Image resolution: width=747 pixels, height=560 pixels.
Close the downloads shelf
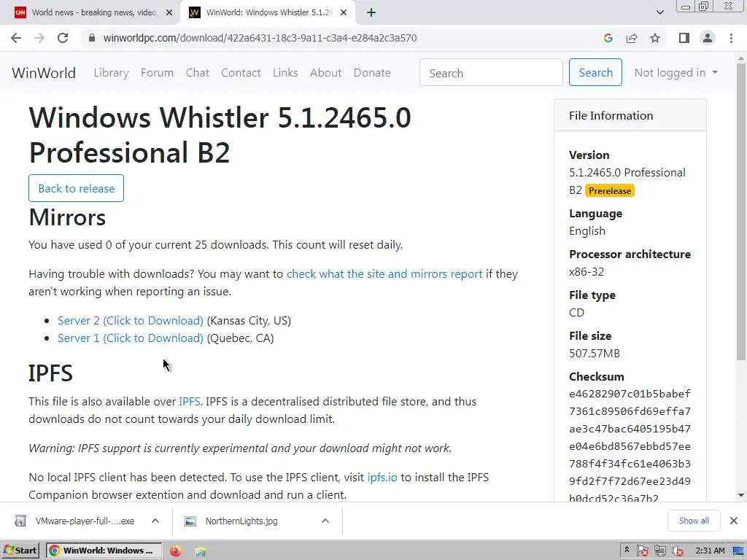734,521
